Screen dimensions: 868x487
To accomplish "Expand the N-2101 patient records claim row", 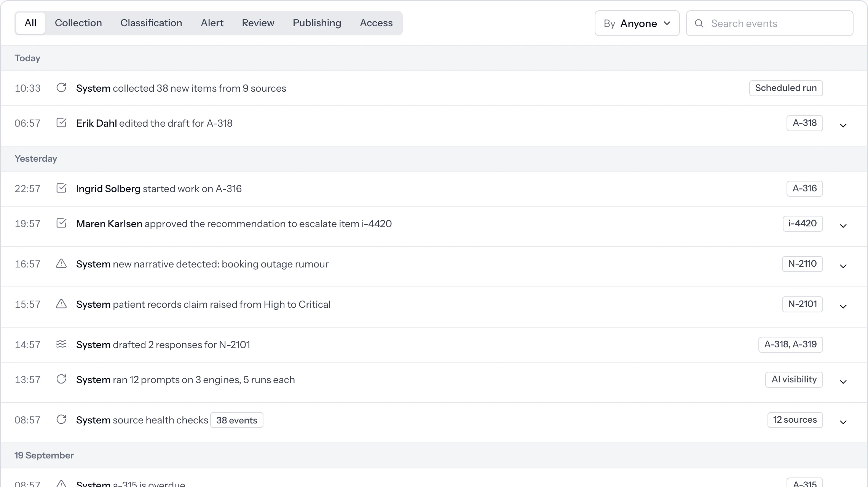I will point(843,307).
